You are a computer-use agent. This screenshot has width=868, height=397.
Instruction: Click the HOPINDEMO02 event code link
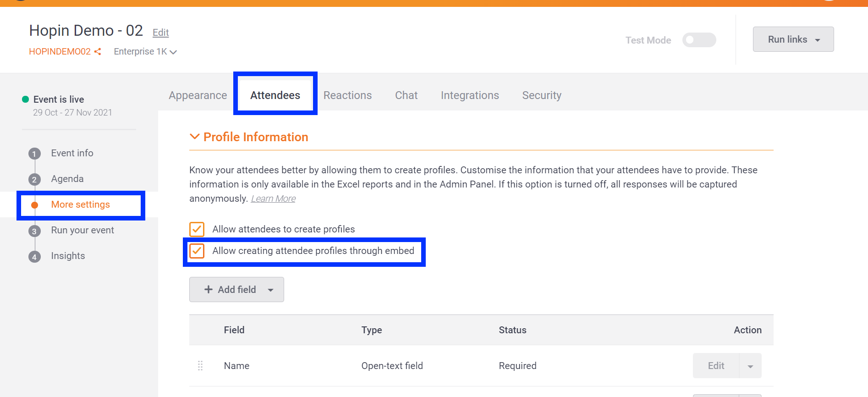[60, 52]
